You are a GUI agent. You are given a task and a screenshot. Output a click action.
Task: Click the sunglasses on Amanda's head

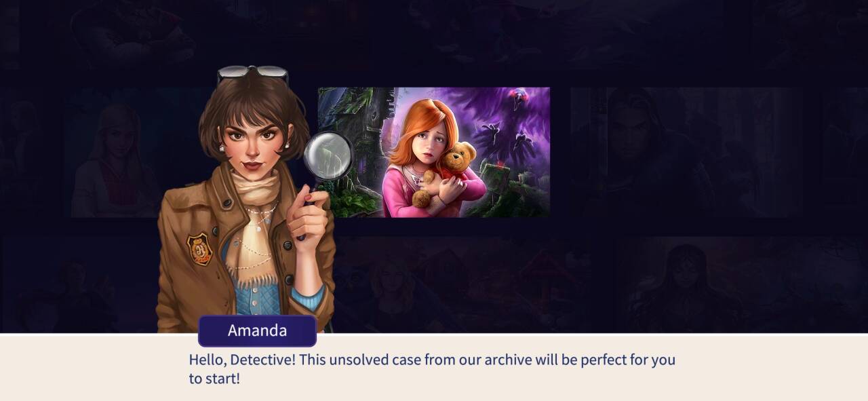point(253,72)
